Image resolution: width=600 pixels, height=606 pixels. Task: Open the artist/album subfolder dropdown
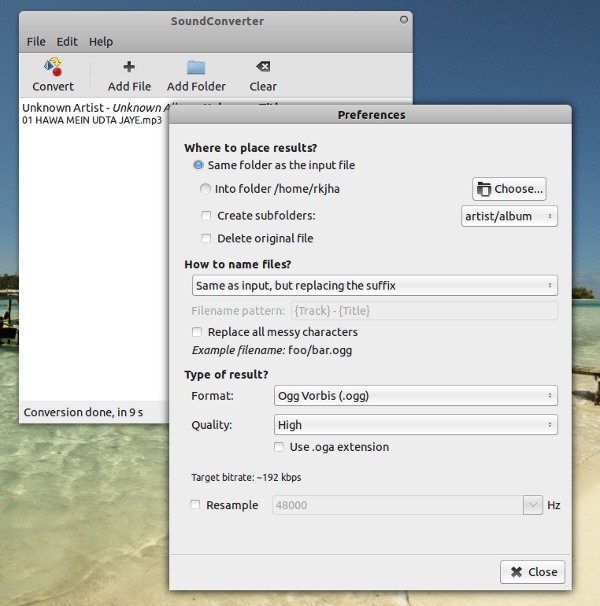(x=509, y=216)
